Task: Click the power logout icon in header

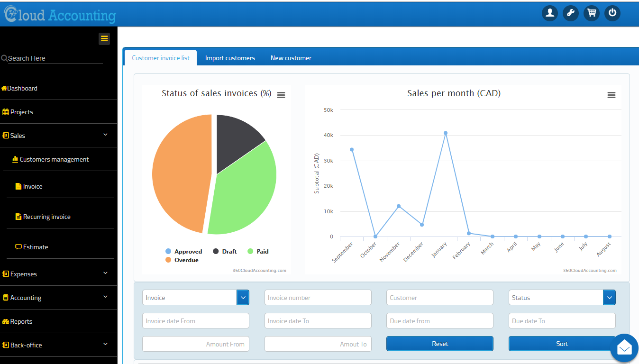Action: [x=612, y=13]
